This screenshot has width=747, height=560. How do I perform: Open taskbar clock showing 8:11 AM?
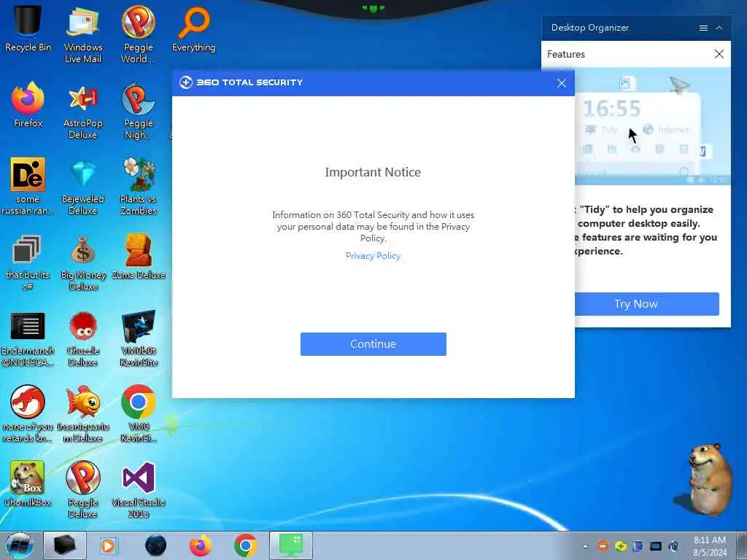click(710, 546)
